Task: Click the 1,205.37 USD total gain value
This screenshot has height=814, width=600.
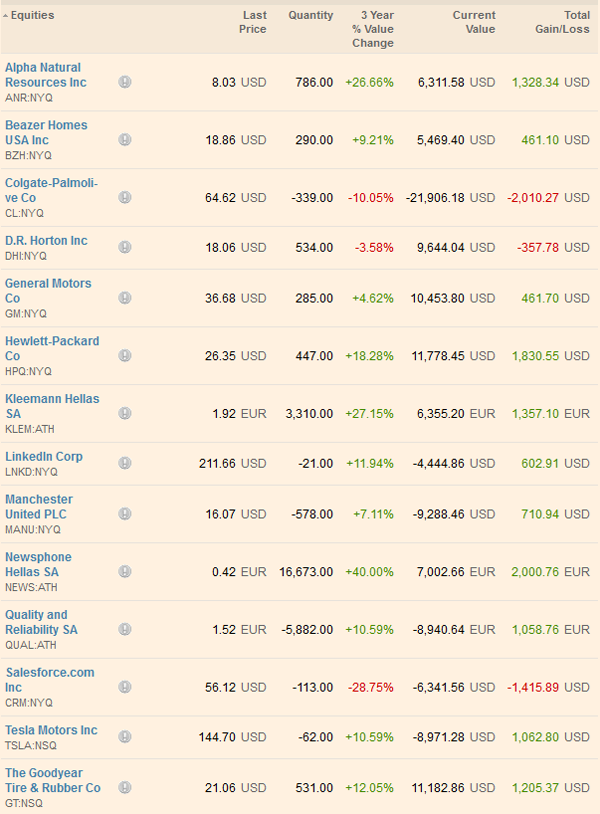Action: coord(551,788)
